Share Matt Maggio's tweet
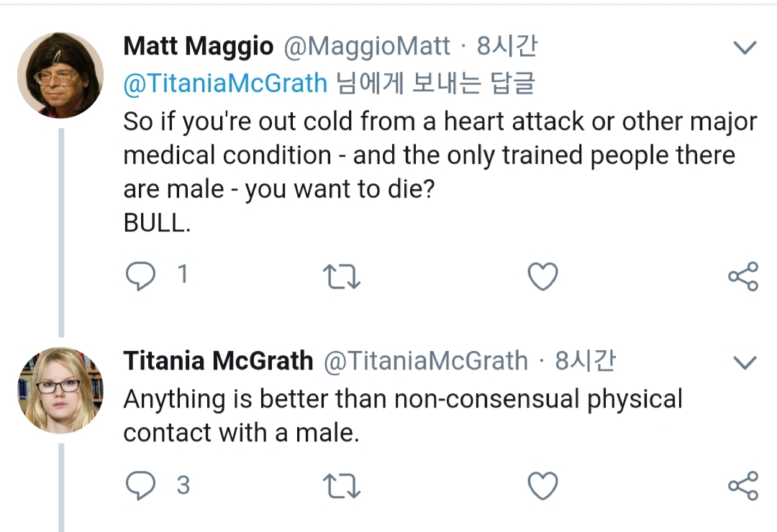 (743, 277)
